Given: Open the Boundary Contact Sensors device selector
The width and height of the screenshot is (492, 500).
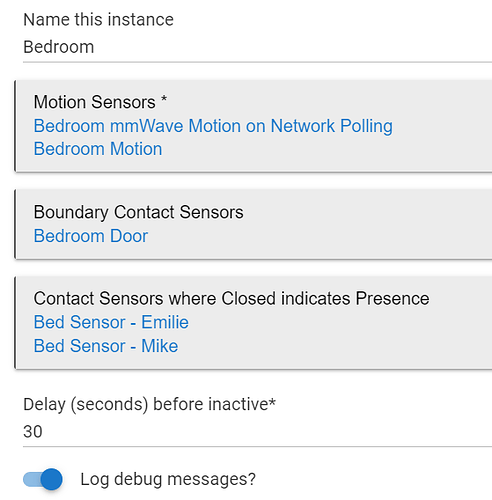Looking at the screenshot, I should (253, 224).
